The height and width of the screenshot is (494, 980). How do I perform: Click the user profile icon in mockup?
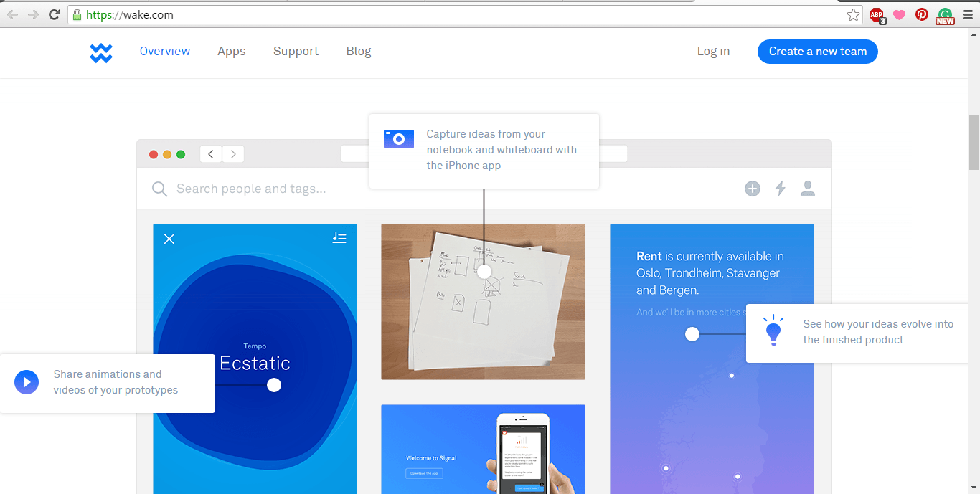(808, 189)
